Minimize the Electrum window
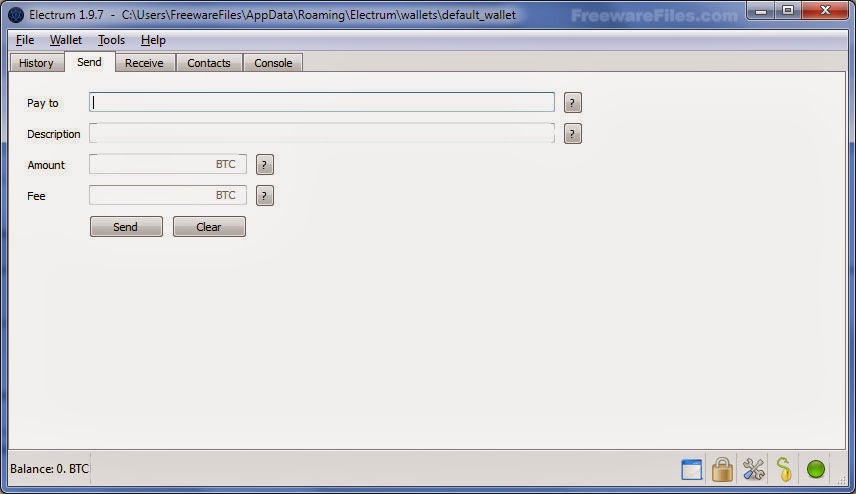The width and height of the screenshot is (856, 494). click(x=761, y=10)
